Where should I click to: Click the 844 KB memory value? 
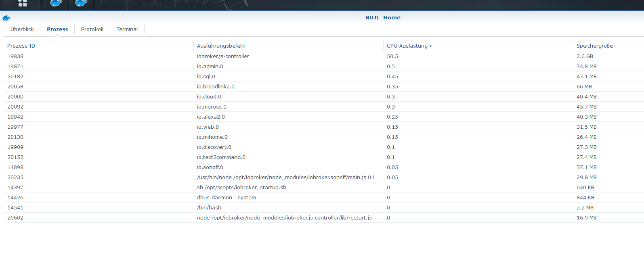pos(585,198)
